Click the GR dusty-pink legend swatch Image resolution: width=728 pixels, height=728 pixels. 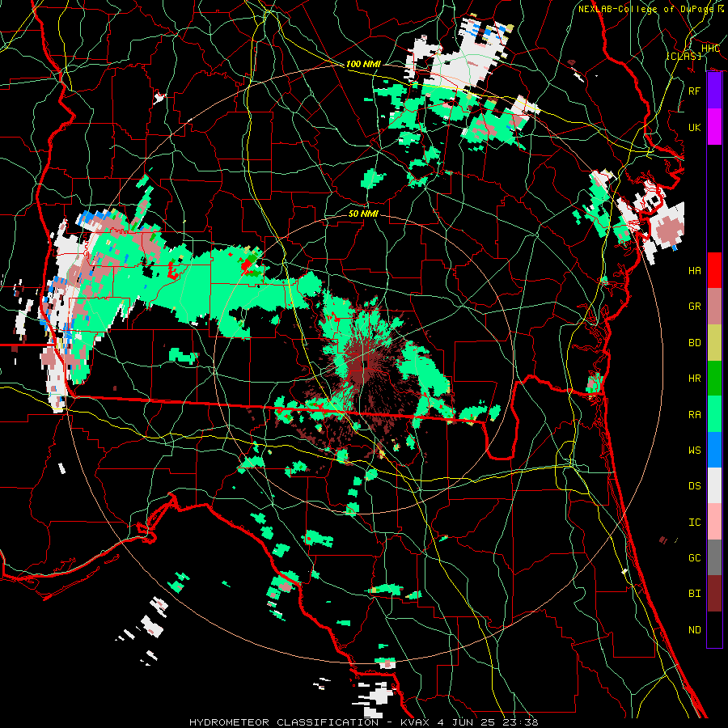tap(714, 307)
